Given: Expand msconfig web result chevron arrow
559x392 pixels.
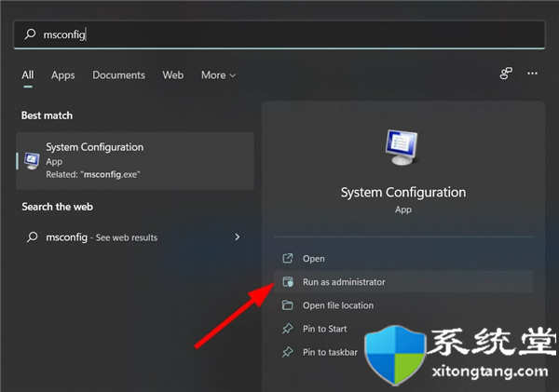Looking at the screenshot, I should point(237,237).
